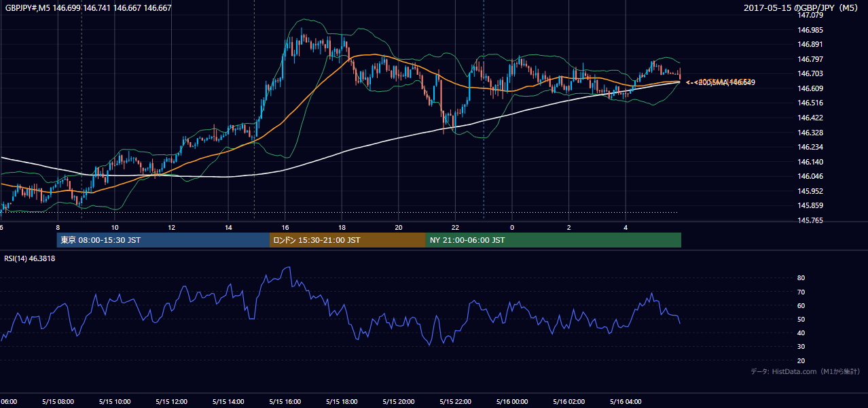Click the 5/15 08:00 date label
The image size is (868, 408).
58,402
